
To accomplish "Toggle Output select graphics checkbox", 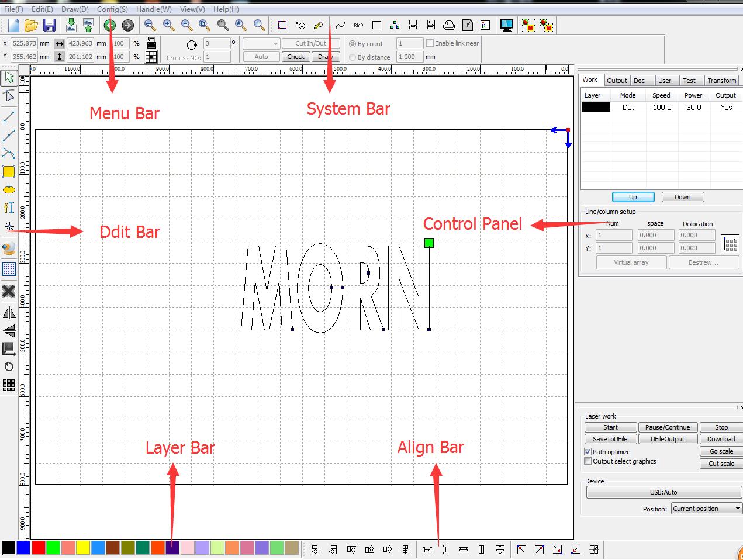I will (x=588, y=461).
